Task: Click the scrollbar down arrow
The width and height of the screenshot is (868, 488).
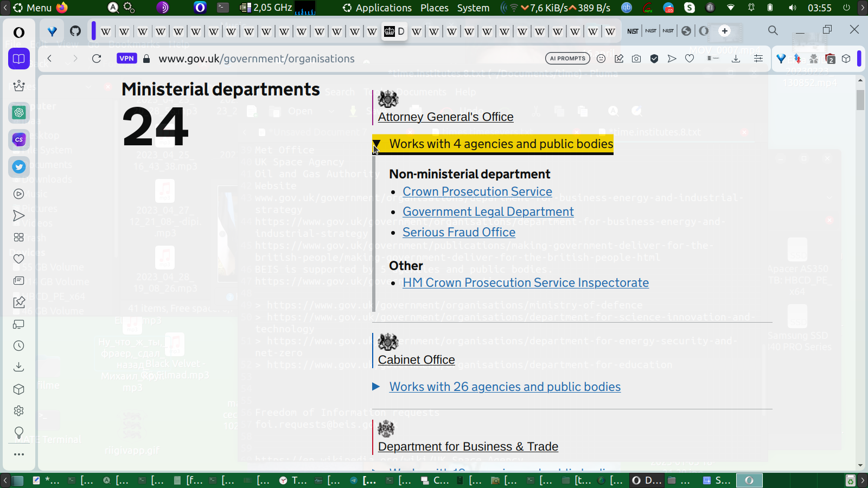Action: click(860, 465)
